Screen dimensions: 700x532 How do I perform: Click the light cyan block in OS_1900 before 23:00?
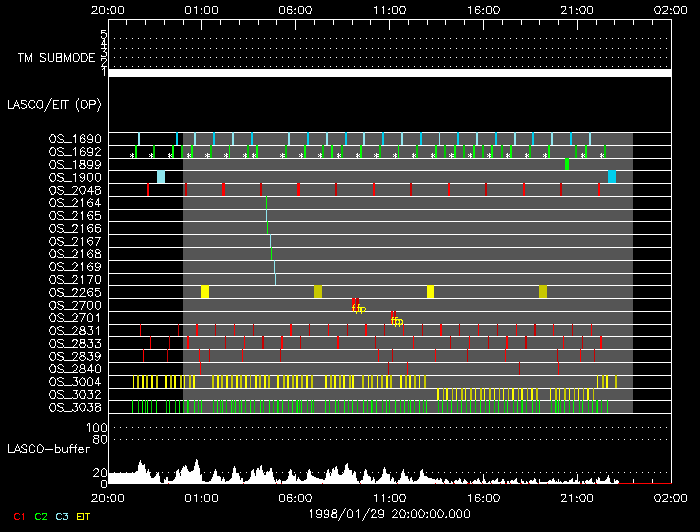[x=161, y=177]
